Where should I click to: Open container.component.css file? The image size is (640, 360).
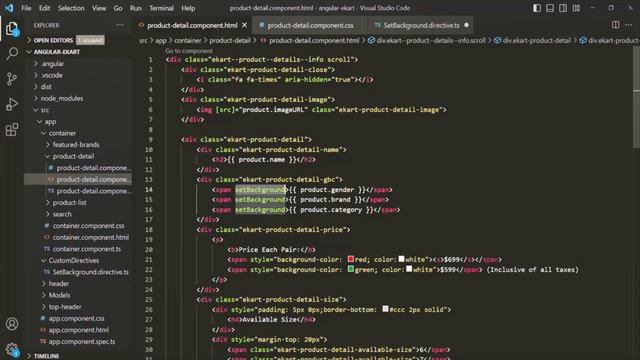point(88,226)
